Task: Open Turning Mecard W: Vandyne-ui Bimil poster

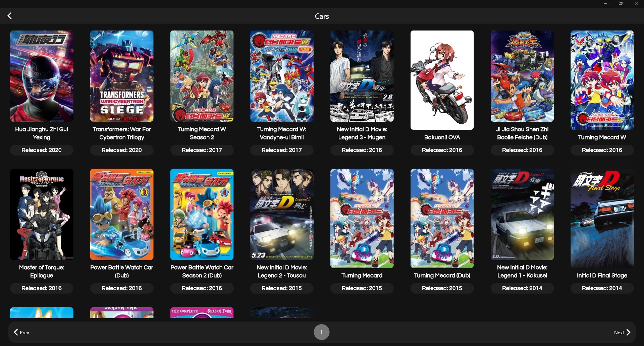Action: 282,76
